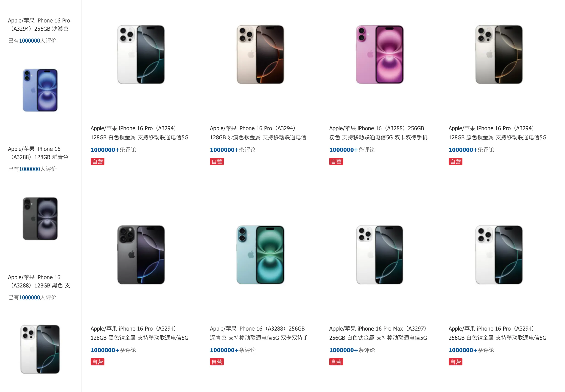565x392 pixels.
Task: Click the 128GB 原色钛金属 product title
Action: pyautogui.click(x=497, y=133)
